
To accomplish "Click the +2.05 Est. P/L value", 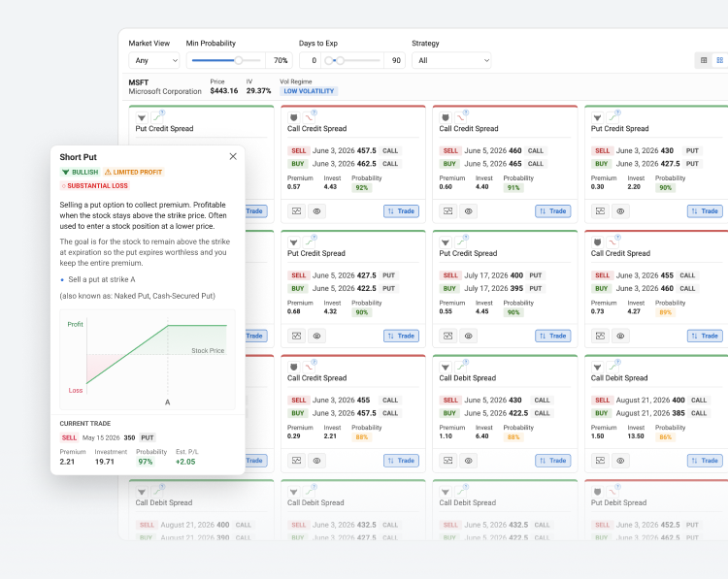I will (x=185, y=462).
